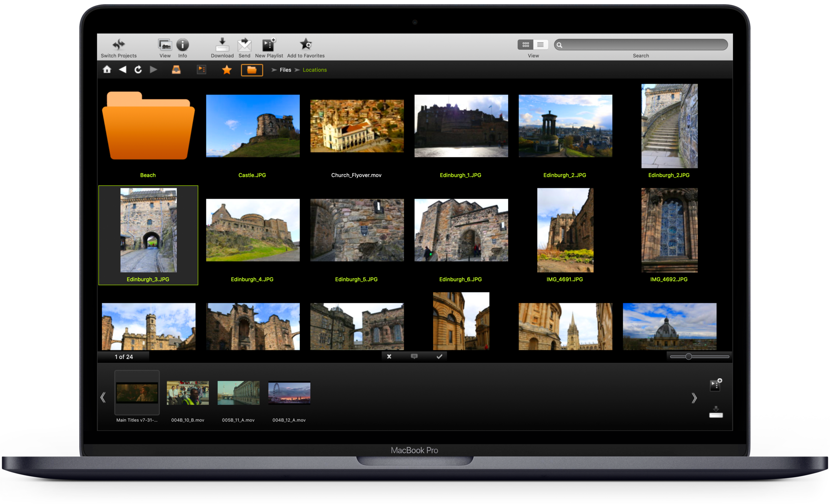The height and width of the screenshot is (504, 830).
Task: Click the thumbnail size slider
Action: pyautogui.click(x=689, y=357)
